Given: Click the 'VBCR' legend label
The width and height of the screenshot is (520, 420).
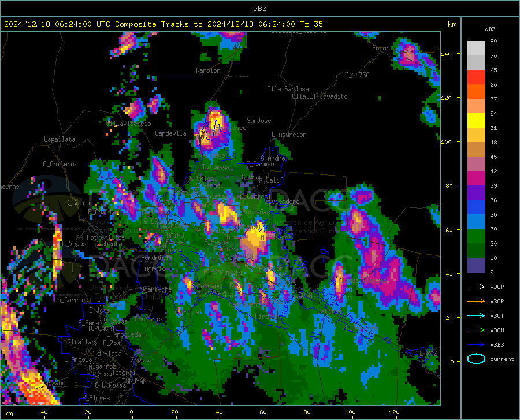Looking at the screenshot, I should 497,301.
